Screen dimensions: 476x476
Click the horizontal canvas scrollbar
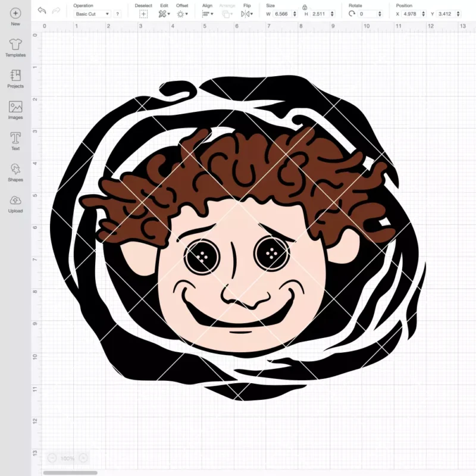coord(70,472)
